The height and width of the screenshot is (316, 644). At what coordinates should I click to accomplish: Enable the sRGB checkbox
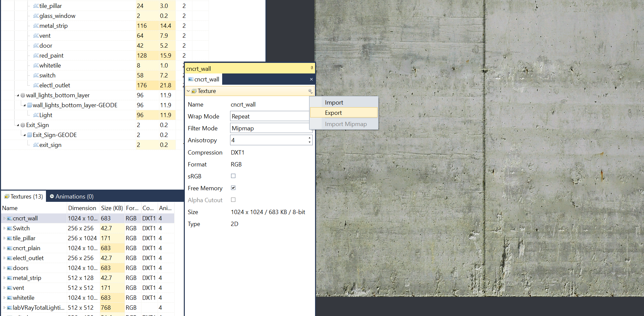(233, 176)
